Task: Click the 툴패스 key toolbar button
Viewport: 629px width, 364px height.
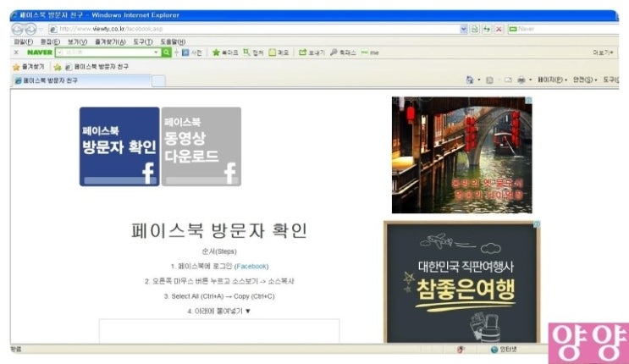Action: pos(343,52)
